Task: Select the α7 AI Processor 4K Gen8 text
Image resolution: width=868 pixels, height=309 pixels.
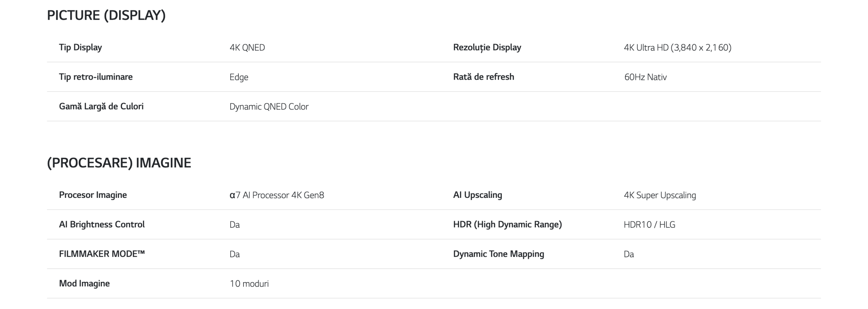Action: pyautogui.click(x=277, y=195)
